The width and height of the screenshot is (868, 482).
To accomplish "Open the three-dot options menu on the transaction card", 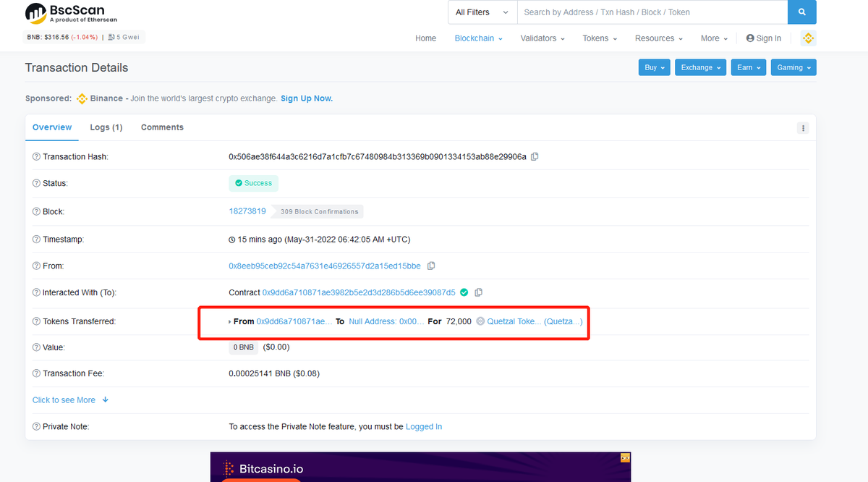I will coord(802,128).
